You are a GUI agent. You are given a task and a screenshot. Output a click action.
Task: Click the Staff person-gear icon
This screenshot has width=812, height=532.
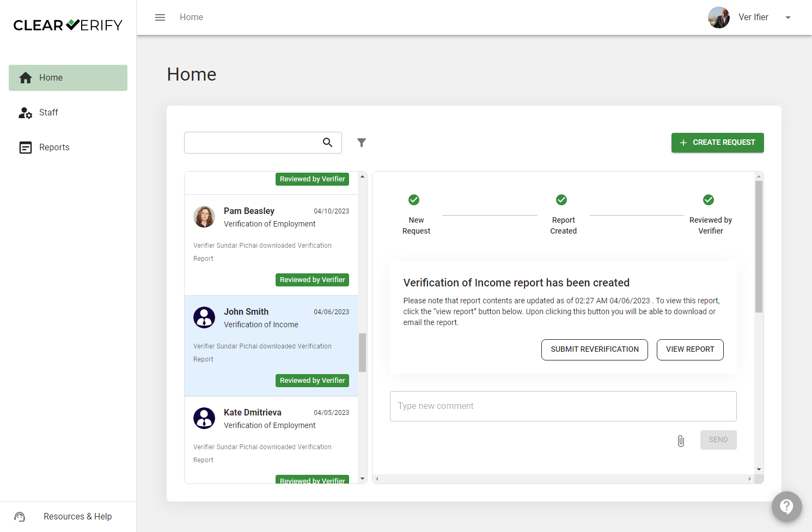pos(26,113)
